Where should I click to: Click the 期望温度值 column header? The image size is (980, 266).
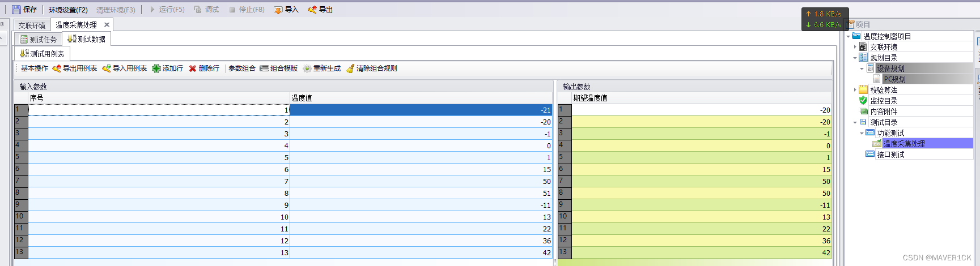click(701, 98)
